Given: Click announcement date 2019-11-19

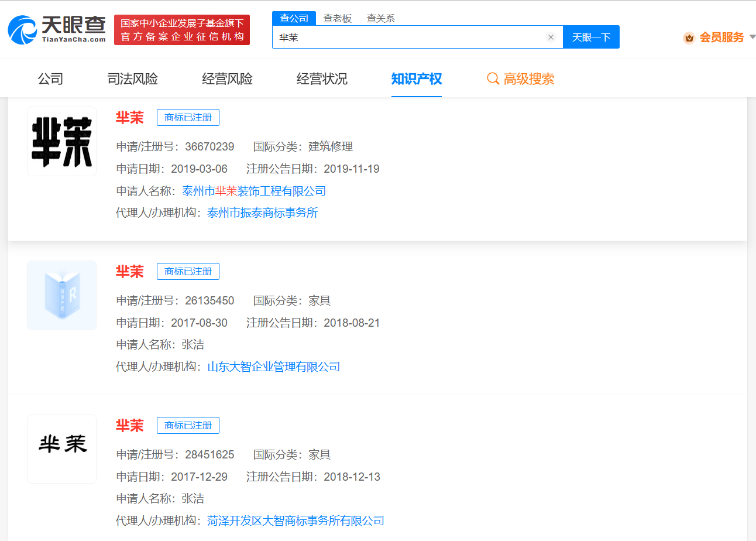Looking at the screenshot, I should tap(352, 169).
